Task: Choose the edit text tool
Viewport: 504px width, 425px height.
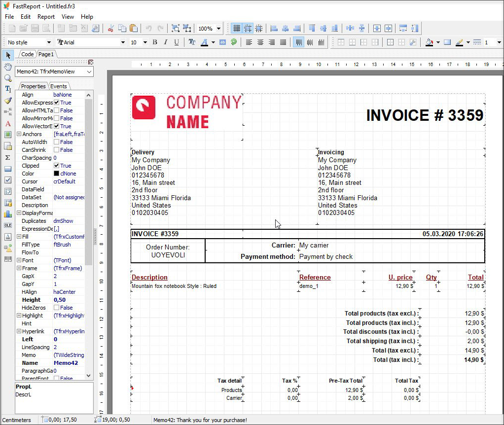Action: pos(8,89)
